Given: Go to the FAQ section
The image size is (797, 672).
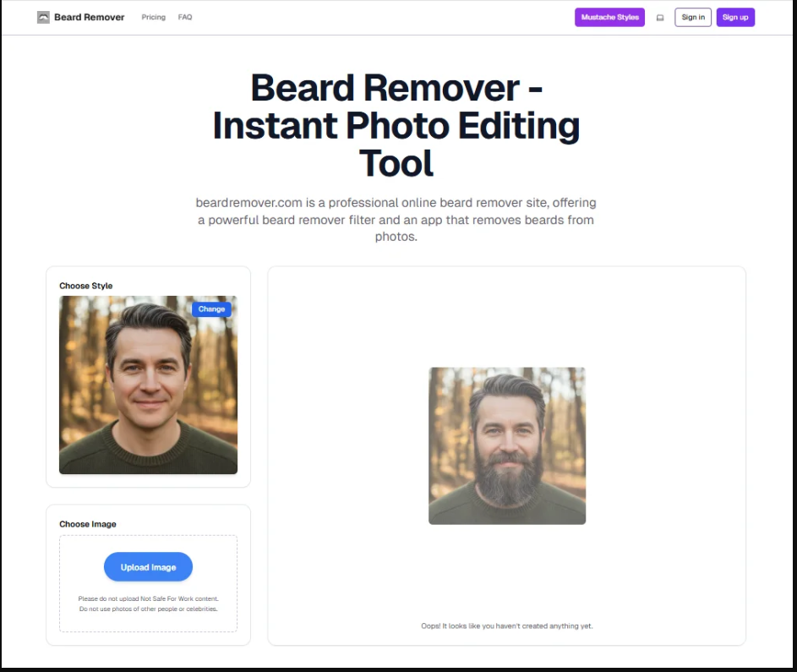Looking at the screenshot, I should (x=185, y=17).
